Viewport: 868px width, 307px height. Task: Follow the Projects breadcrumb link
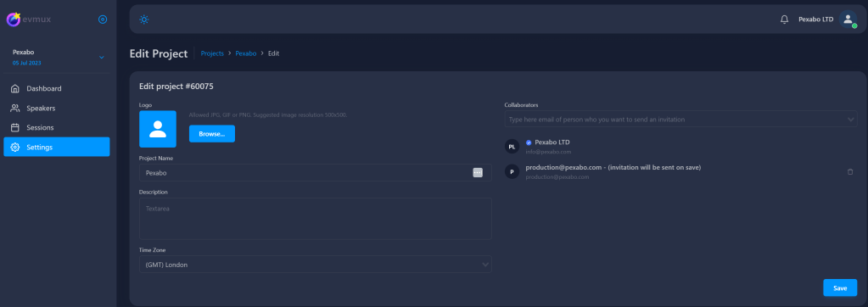click(212, 53)
